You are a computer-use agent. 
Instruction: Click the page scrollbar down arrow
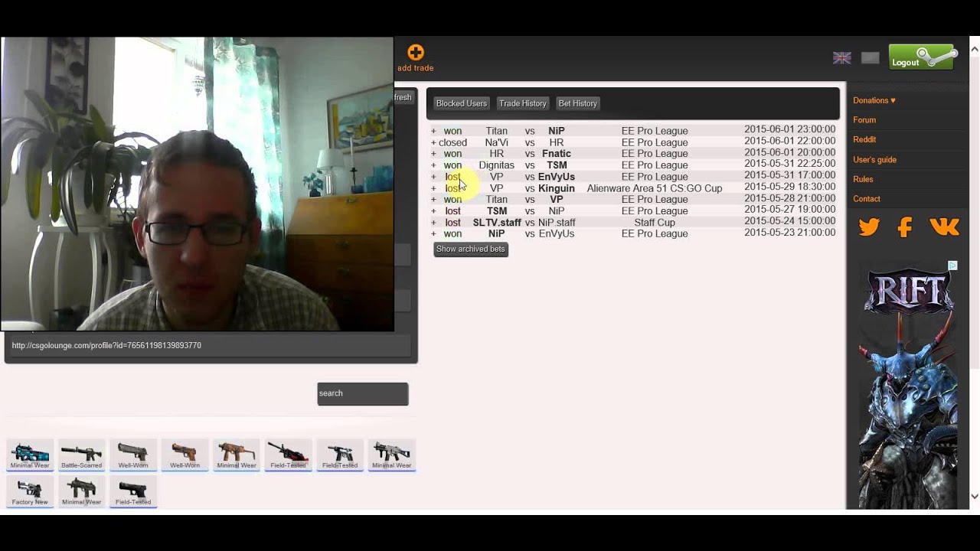pos(974,496)
